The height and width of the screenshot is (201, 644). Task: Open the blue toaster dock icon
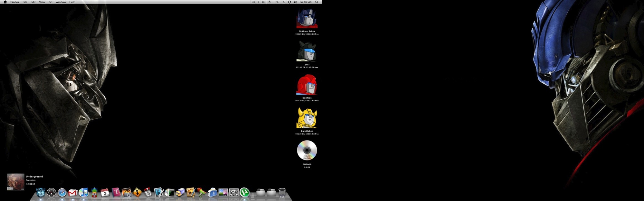213,192
